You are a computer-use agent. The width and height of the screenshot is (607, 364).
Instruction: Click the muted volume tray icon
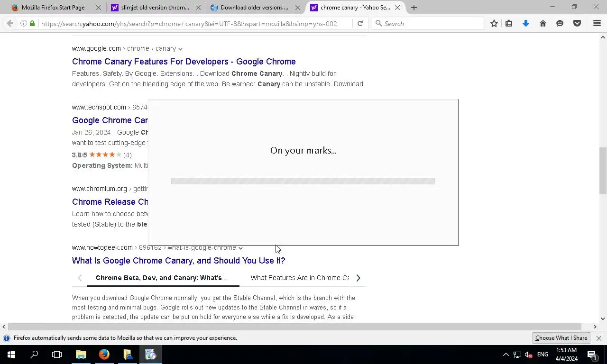(x=529, y=355)
